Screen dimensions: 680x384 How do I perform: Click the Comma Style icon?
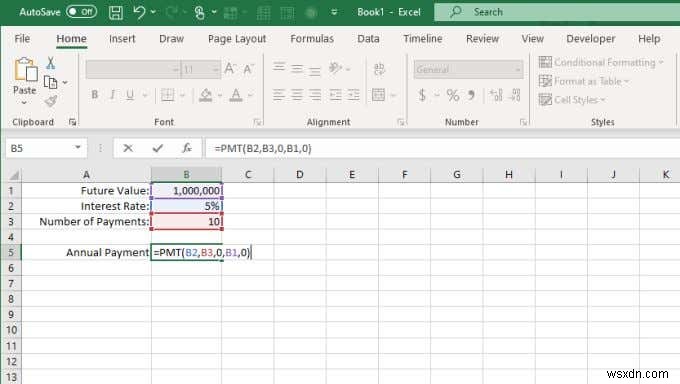pyautogui.click(x=472, y=95)
